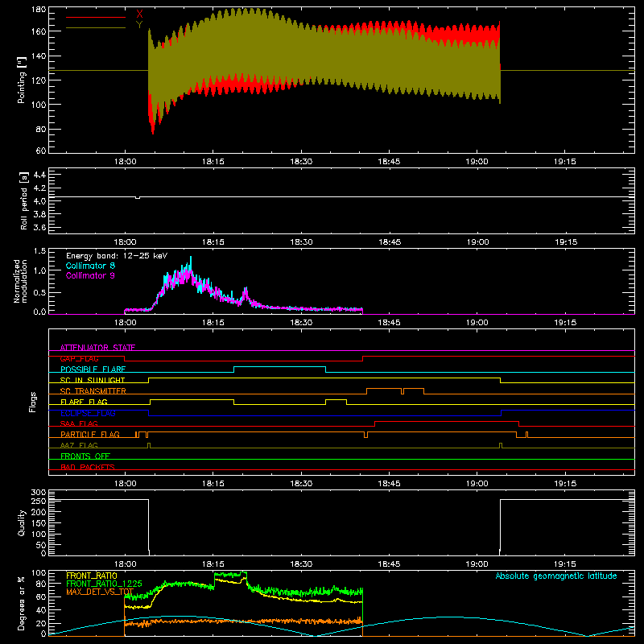Click the 18:15 tick label under modulation plot
The image size is (644, 644).
tap(213, 323)
